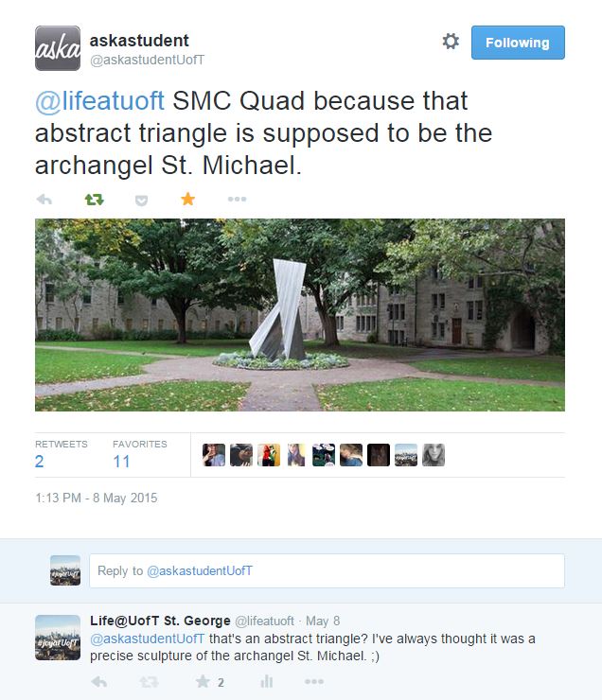Click the Reply to @askastudentUofT field
This screenshot has width=602, height=700.
point(327,570)
